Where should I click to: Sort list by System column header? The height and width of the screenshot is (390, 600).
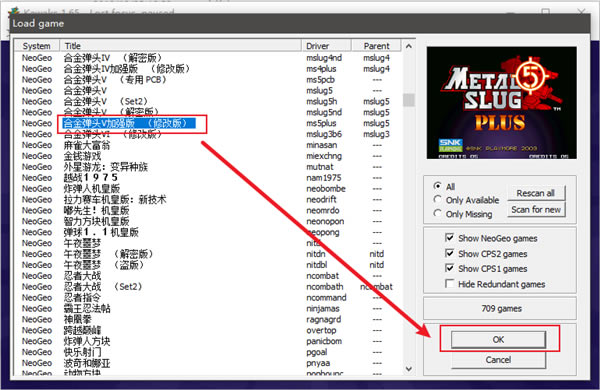coord(37,46)
